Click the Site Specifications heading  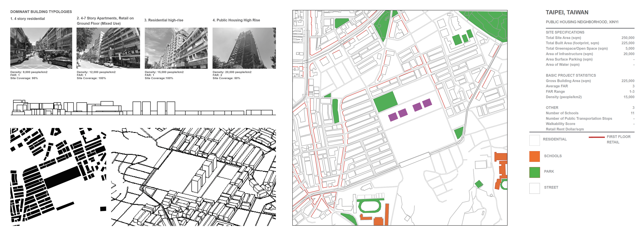pyautogui.click(x=565, y=32)
